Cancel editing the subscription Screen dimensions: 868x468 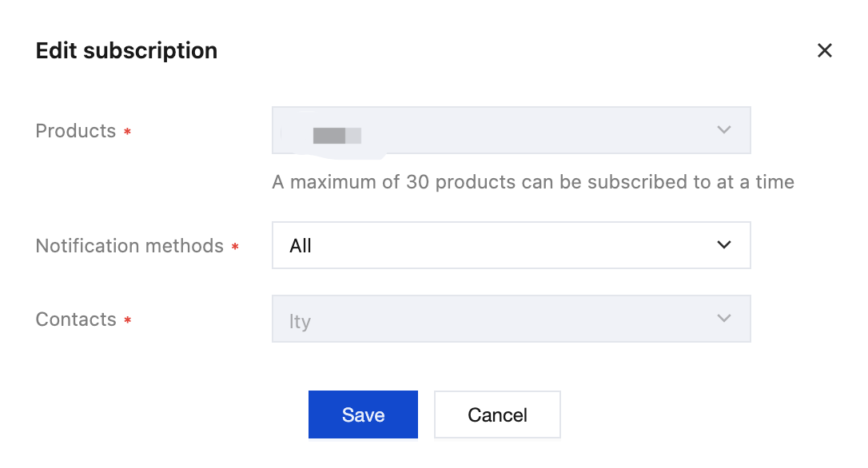(497, 414)
